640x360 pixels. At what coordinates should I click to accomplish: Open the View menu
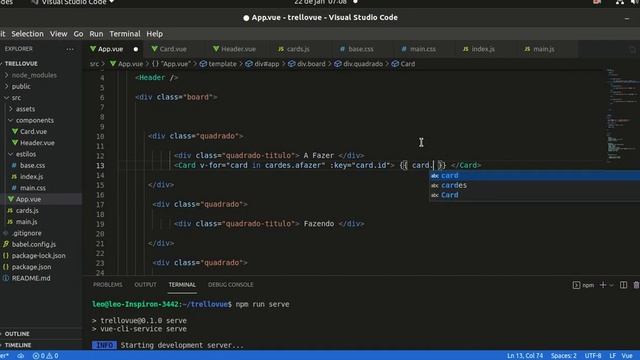[x=58, y=34]
